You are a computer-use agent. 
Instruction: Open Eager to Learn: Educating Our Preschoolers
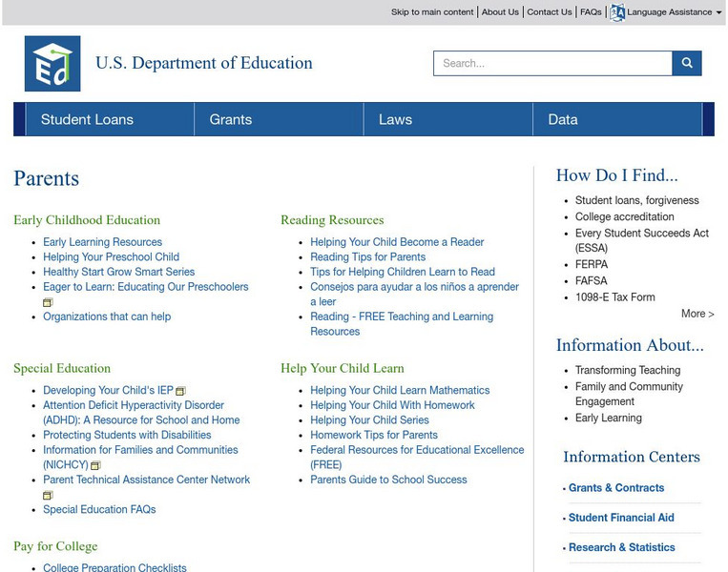coord(146,287)
